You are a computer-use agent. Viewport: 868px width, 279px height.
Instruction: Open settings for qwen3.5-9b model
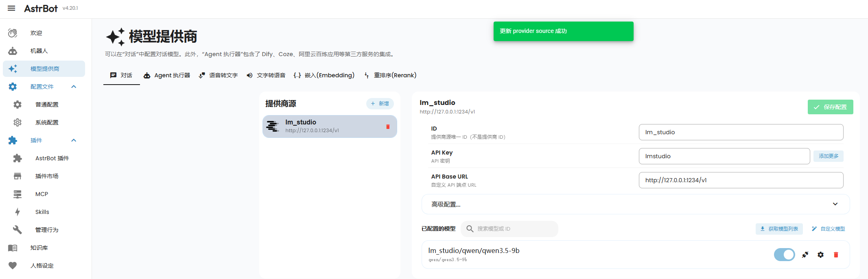820,255
